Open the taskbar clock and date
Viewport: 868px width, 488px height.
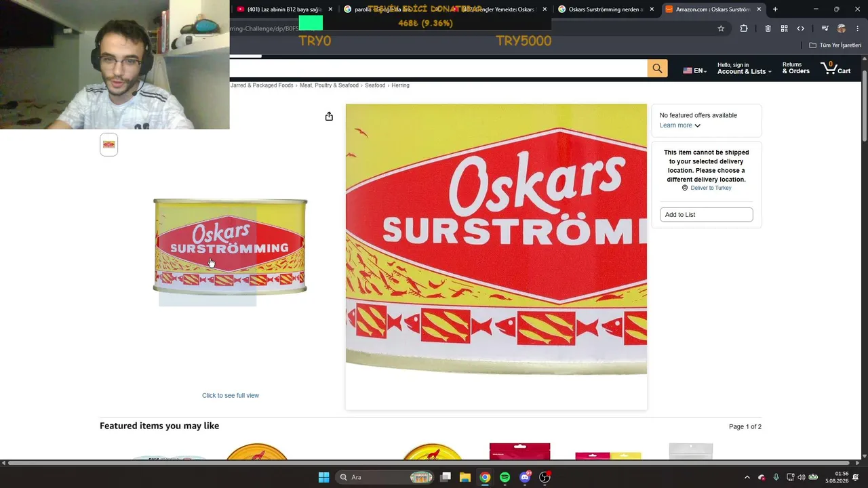pyautogui.click(x=837, y=477)
